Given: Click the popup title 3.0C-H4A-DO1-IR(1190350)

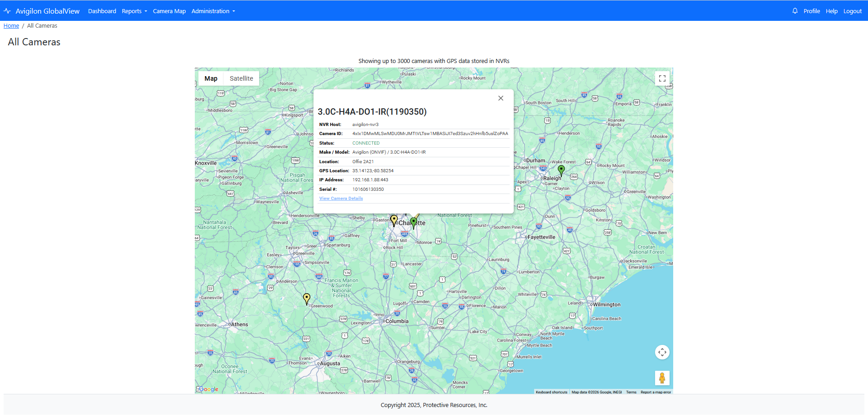Looking at the screenshot, I should [x=372, y=112].
